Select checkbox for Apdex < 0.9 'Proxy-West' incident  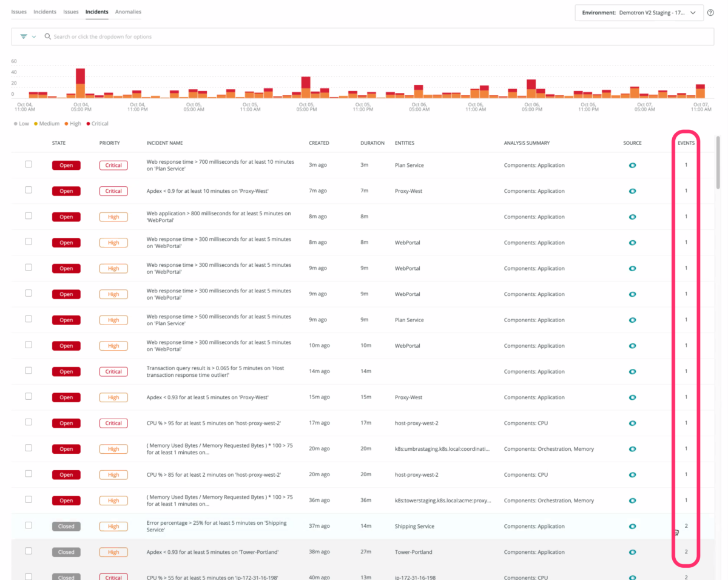tap(29, 190)
